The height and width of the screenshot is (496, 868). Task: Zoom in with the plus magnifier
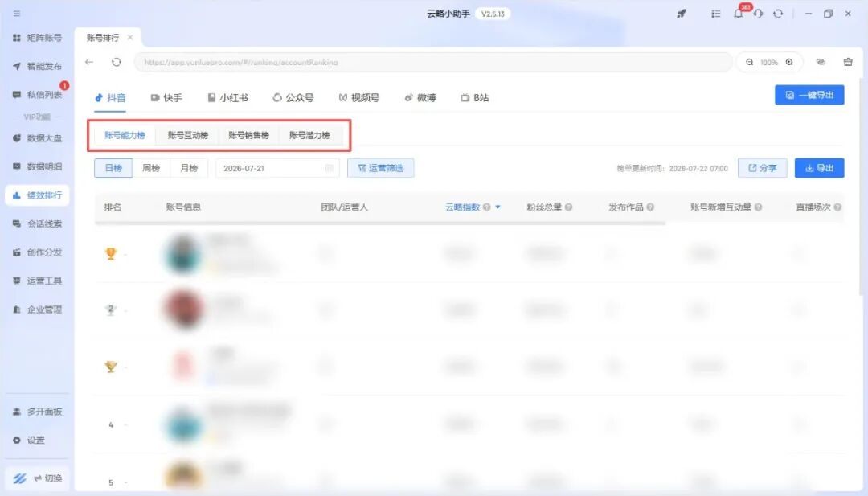[x=789, y=62]
